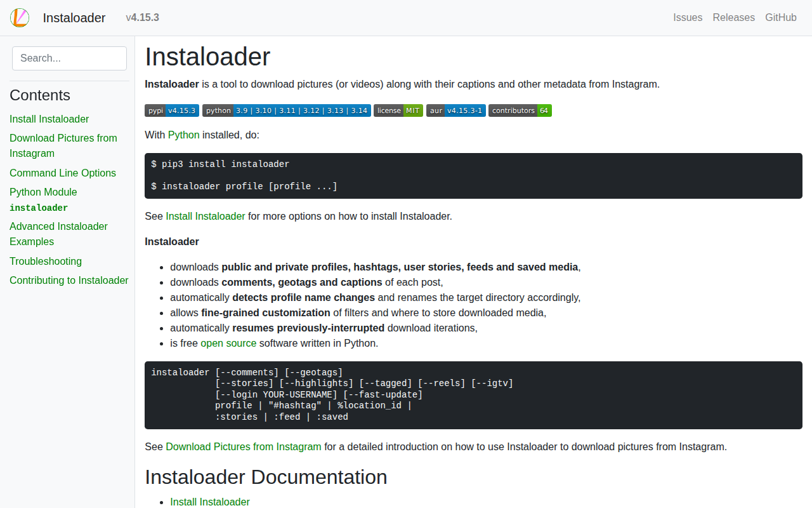This screenshot has width=812, height=508.
Task: Open Troubleshooting in sidebar
Action: click(46, 261)
